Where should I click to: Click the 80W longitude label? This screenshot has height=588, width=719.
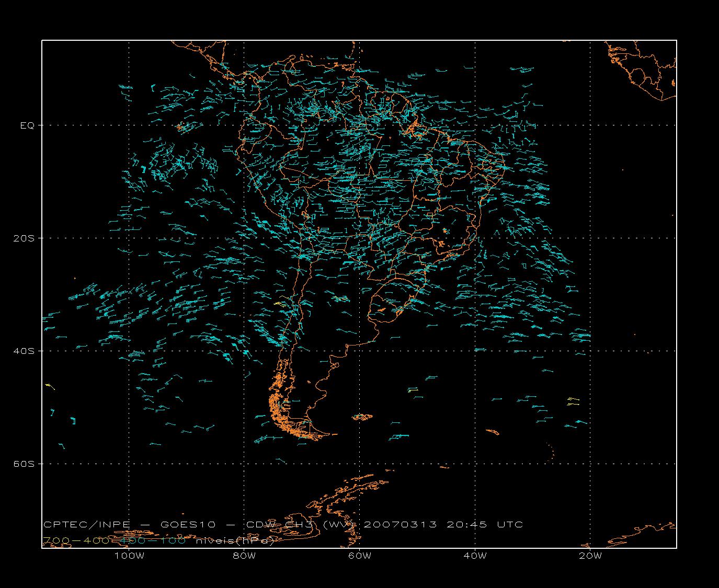(x=244, y=556)
